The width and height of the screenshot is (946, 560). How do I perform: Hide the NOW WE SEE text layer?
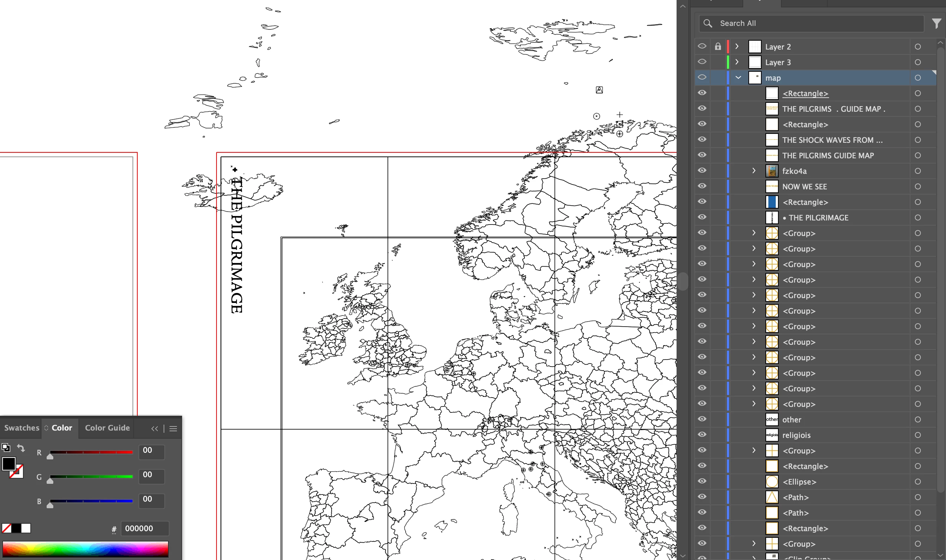[702, 186]
